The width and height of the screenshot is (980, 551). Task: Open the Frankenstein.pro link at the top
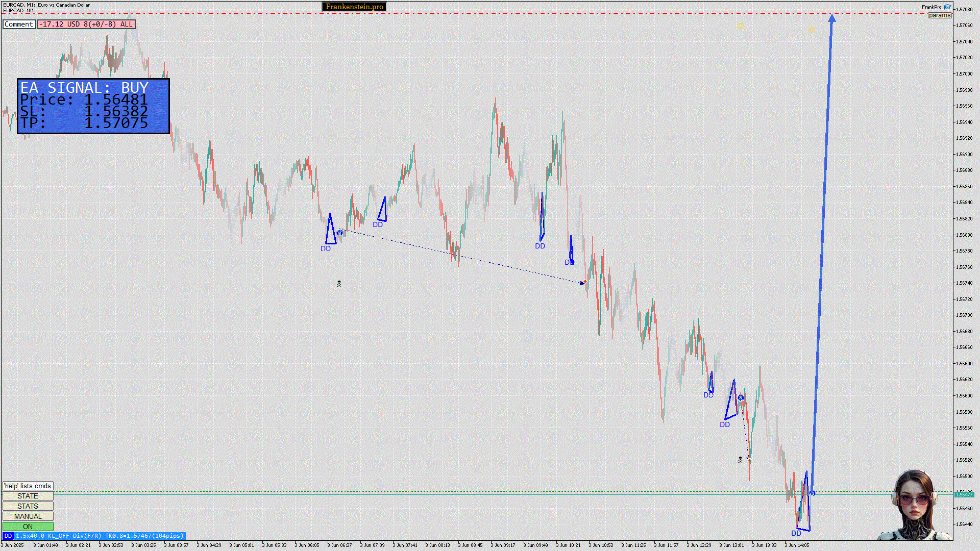[354, 7]
